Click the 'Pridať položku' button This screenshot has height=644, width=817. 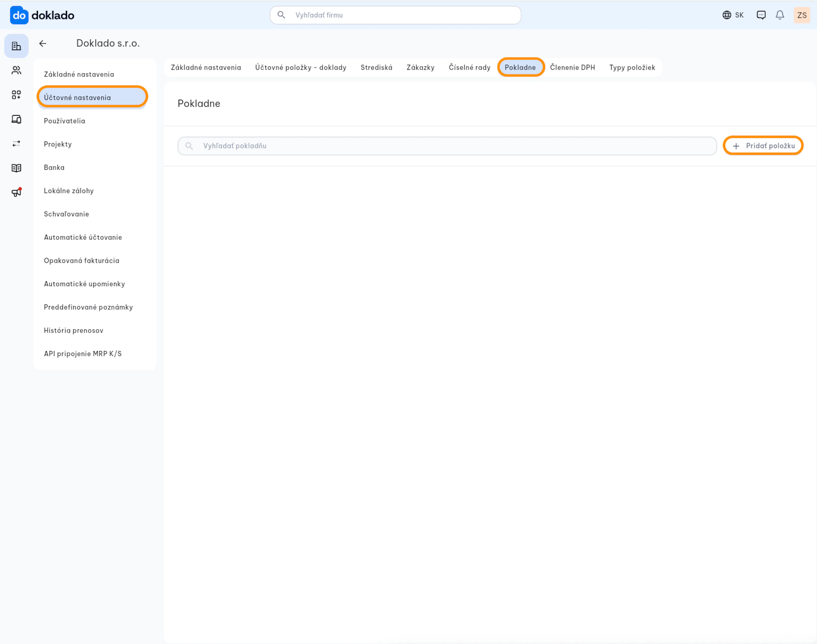tap(763, 146)
